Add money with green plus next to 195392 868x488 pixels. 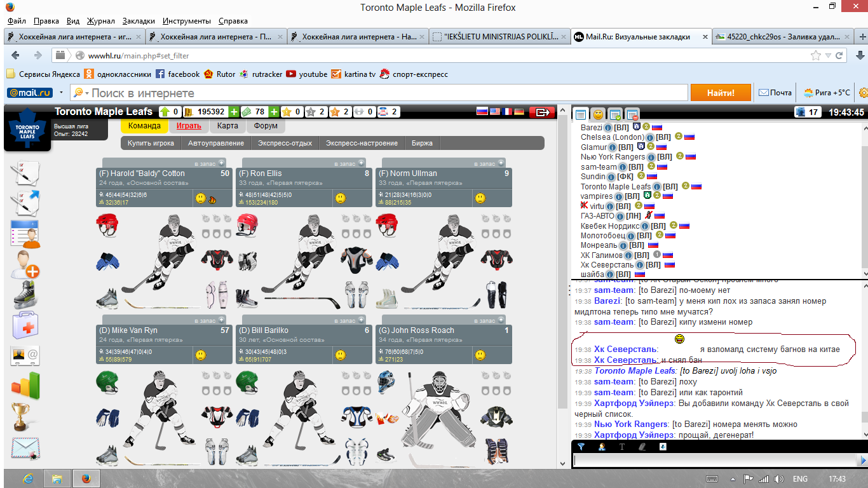click(234, 112)
